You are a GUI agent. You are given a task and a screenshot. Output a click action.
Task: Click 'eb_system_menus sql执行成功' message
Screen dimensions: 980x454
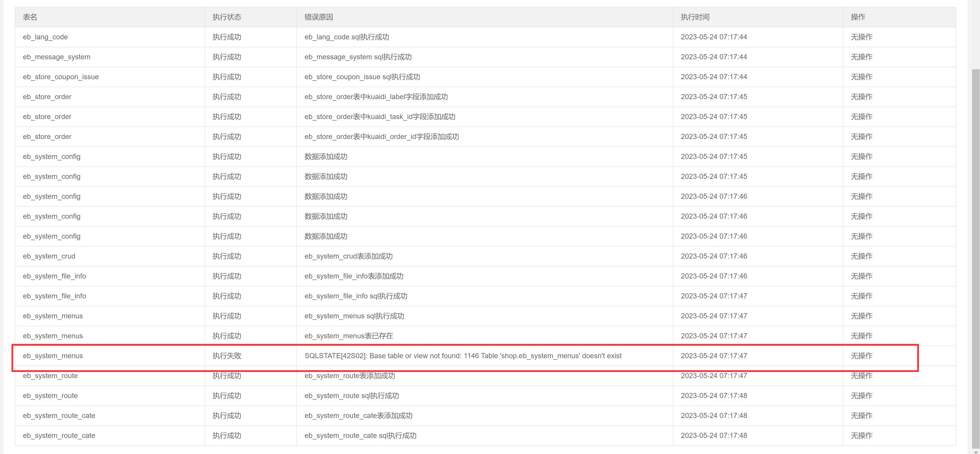[x=354, y=316]
